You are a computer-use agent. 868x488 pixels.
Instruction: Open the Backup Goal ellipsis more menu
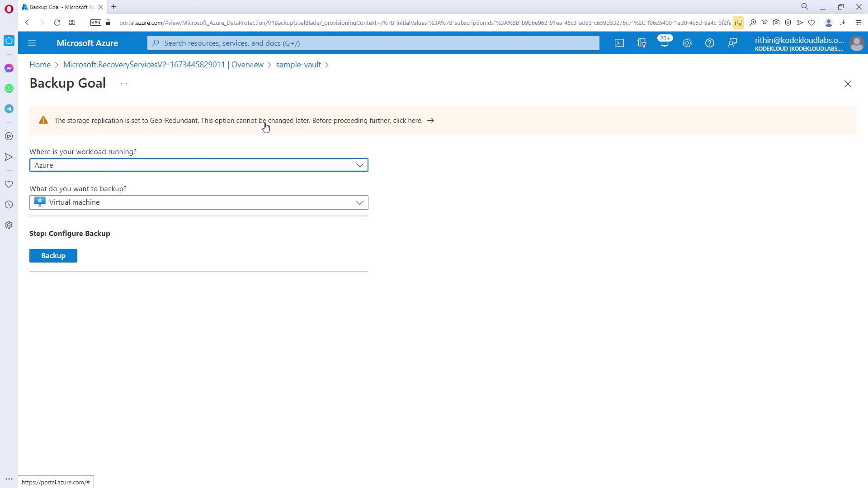click(124, 84)
